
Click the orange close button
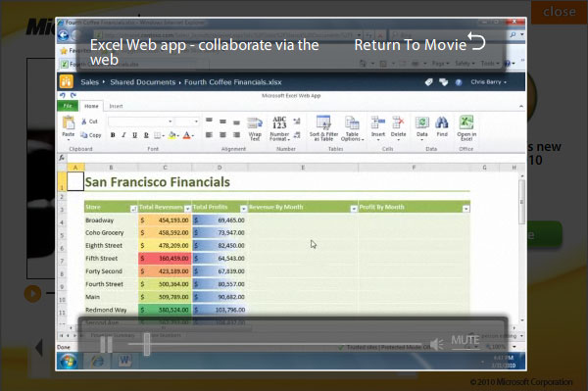click(x=560, y=12)
